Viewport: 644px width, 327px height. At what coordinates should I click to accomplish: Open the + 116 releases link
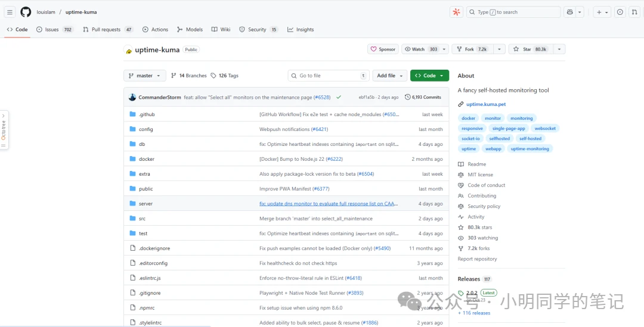pyautogui.click(x=474, y=313)
